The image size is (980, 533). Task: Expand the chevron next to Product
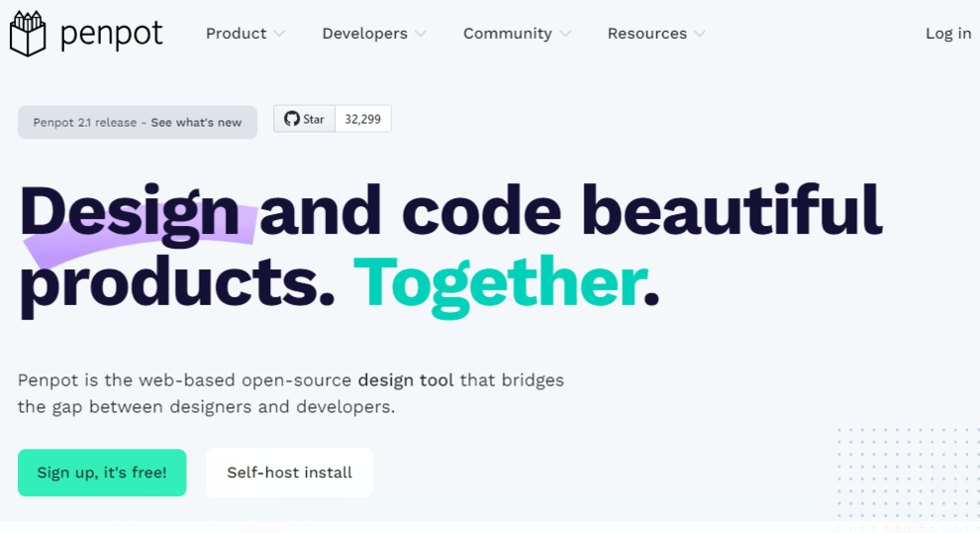(279, 35)
